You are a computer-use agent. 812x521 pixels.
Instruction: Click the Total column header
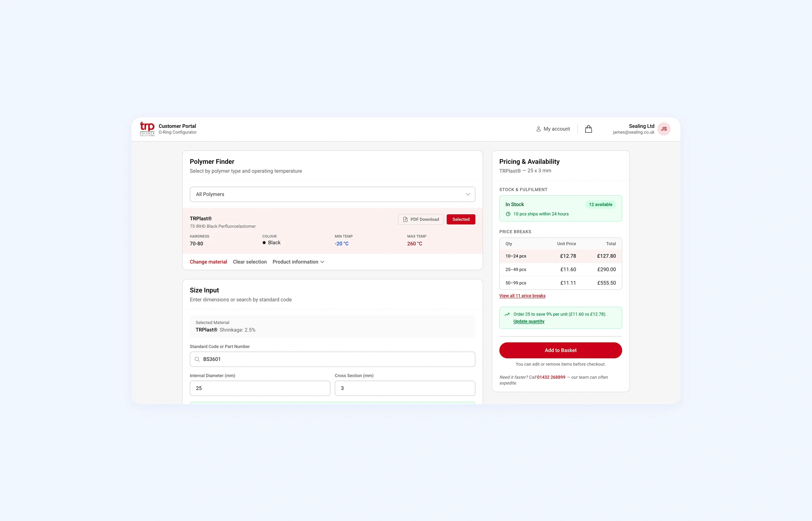click(611, 244)
